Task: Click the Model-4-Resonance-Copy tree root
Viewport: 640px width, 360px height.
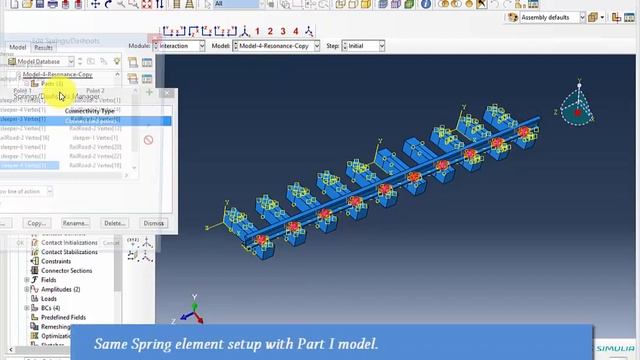Action: (x=58, y=74)
